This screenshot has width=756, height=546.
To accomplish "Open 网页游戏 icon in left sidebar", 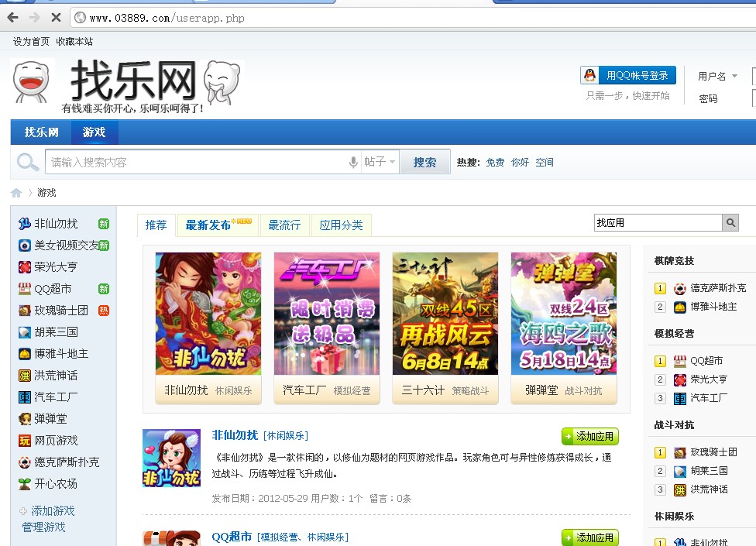I will pos(25,441).
